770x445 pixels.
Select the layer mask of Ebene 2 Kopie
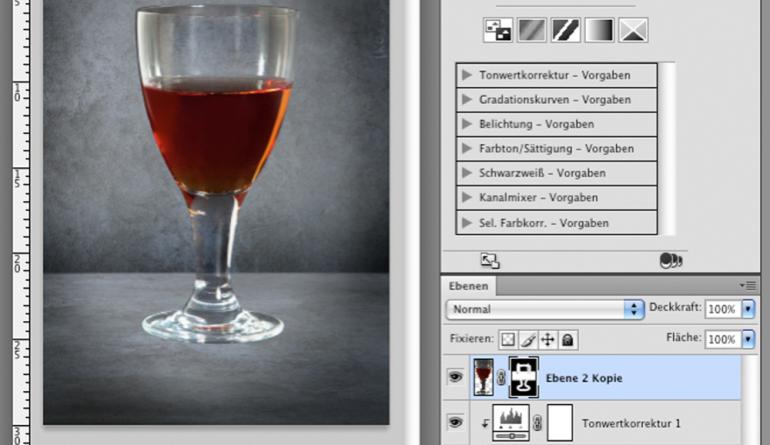coord(523,377)
